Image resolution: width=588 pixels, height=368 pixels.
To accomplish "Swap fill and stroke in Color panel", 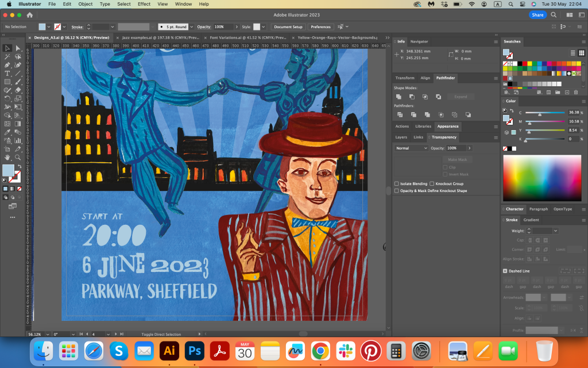I will click(512, 110).
